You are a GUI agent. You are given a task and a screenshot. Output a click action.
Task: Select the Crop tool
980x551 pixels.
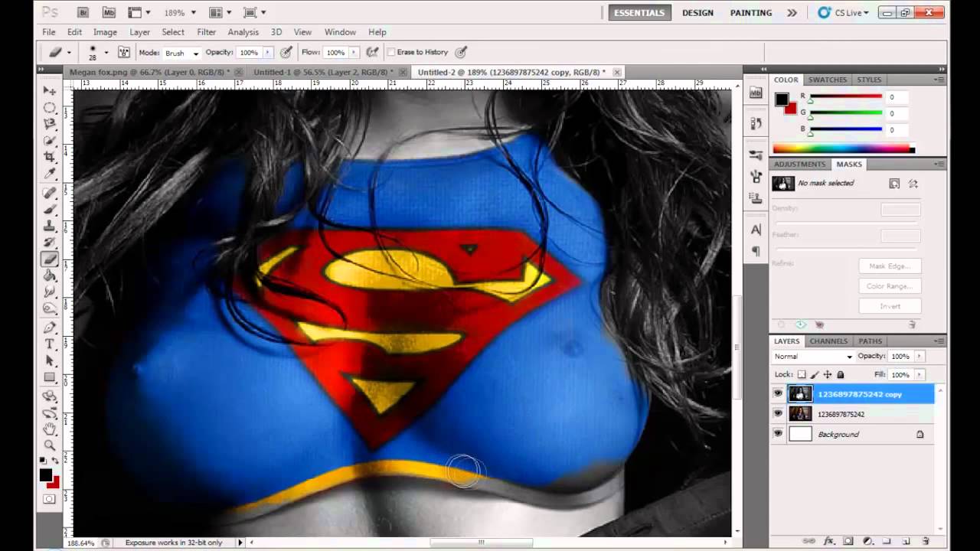point(50,157)
